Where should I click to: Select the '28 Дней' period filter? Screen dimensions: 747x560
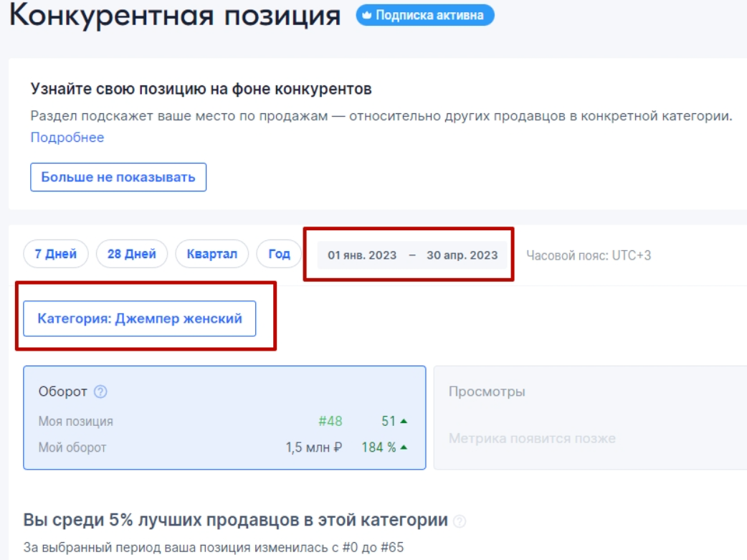tap(131, 254)
